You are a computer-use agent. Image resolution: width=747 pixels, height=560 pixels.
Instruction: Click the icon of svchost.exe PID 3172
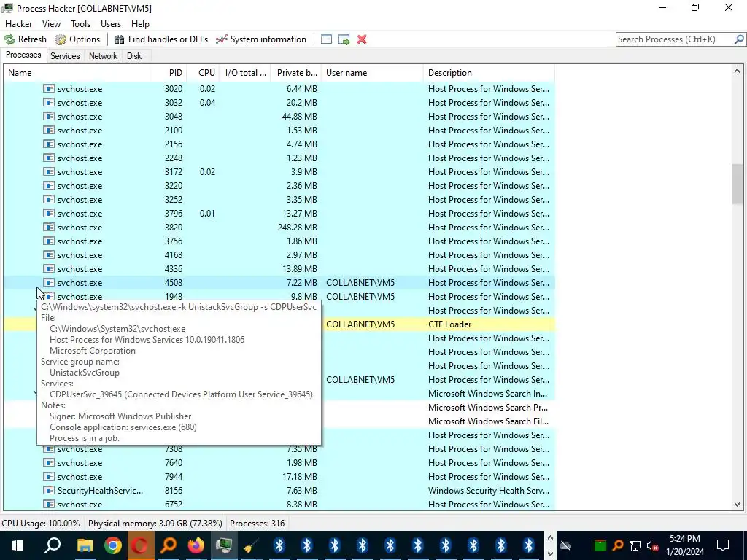pyautogui.click(x=49, y=172)
